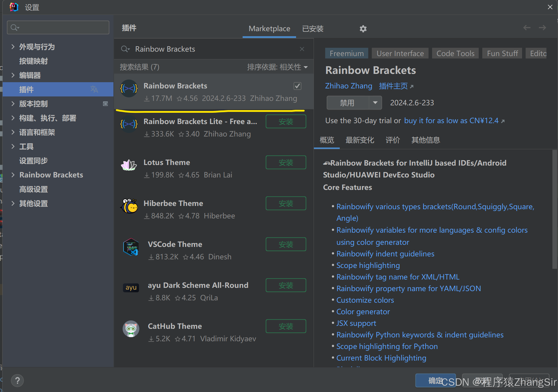Click the Rainbowify indent guidelines link
The height and width of the screenshot is (392, 558).
coord(385,254)
